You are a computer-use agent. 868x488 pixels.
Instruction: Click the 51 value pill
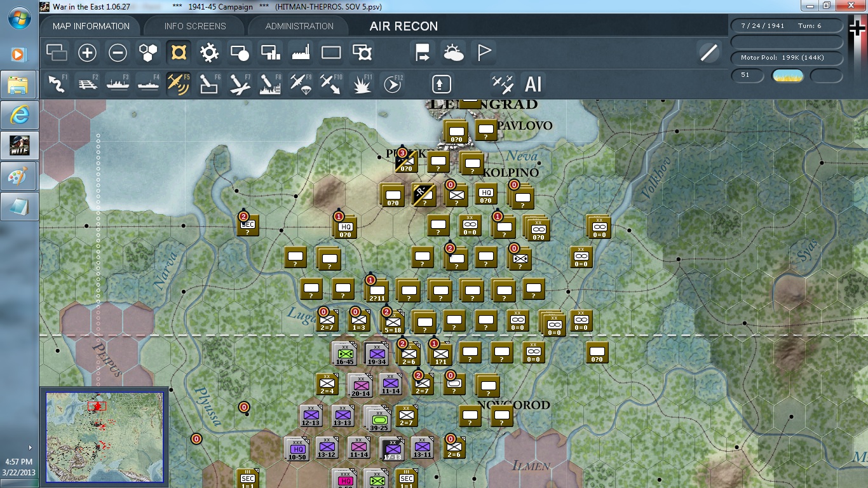point(748,75)
